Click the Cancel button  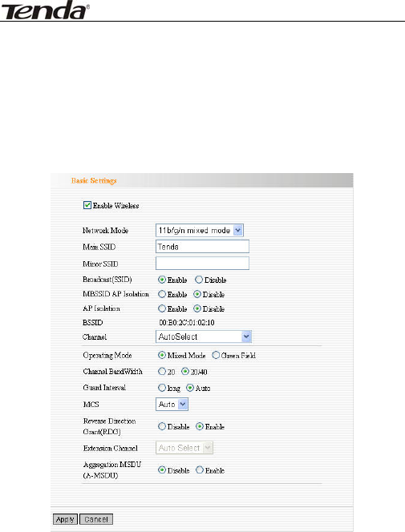click(96, 519)
